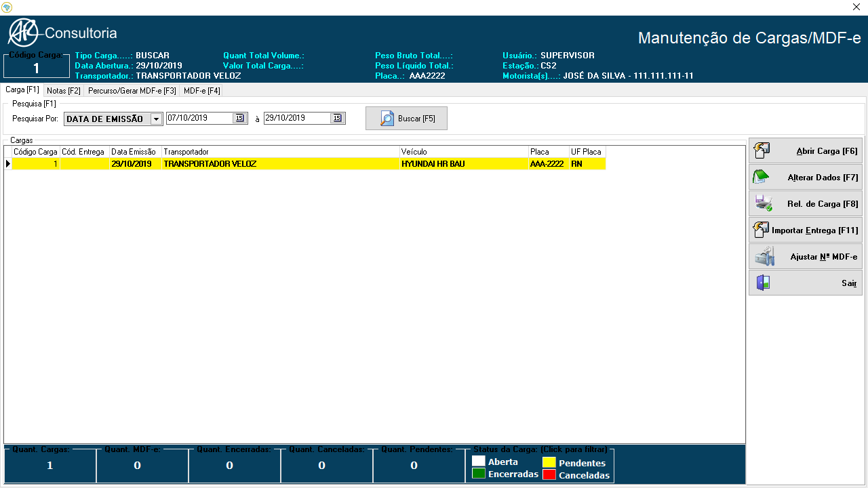Select the MDF-e [F4] tab

pyautogui.click(x=201, y=90)
